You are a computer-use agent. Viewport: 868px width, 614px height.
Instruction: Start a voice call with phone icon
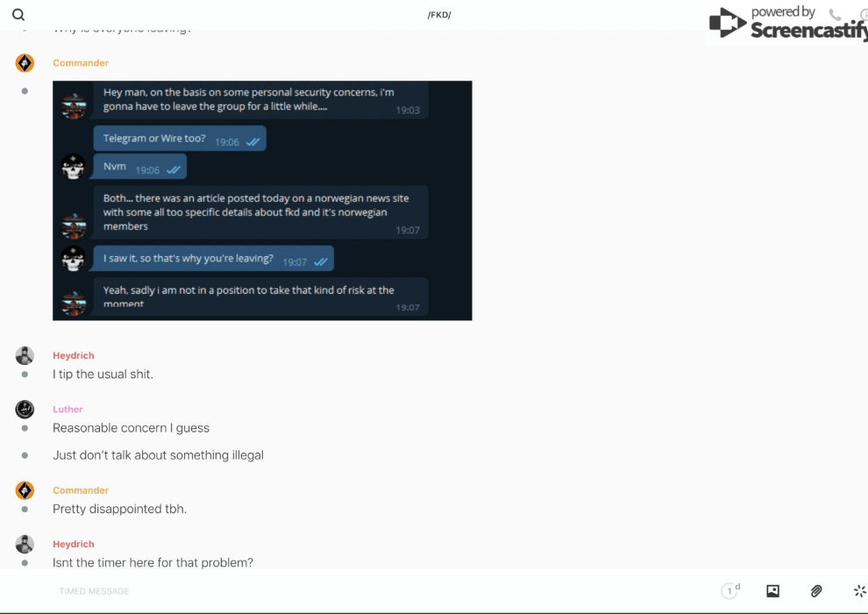coord(835,14)
